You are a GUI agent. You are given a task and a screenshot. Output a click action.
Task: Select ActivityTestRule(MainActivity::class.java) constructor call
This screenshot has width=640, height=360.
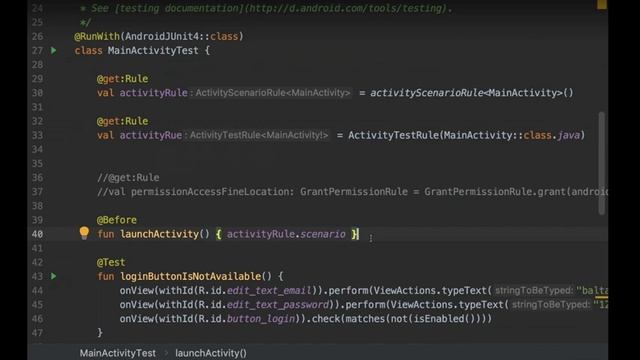[467, 136]
